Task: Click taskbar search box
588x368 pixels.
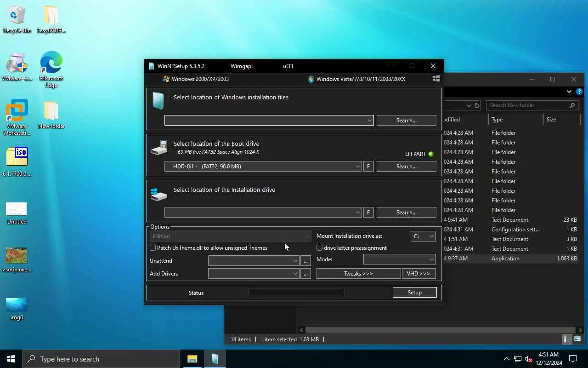Action: pyautogui.click(x=101, y=359)
